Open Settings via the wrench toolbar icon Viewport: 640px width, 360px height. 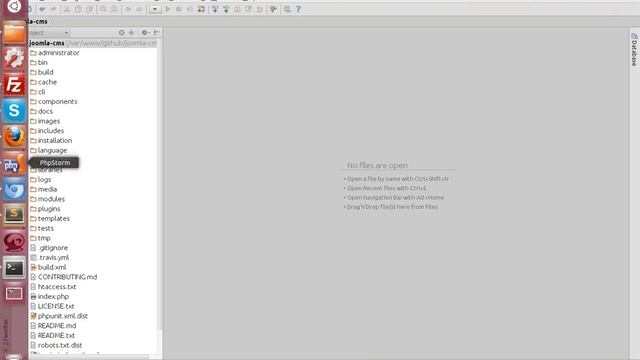point(273,9)
